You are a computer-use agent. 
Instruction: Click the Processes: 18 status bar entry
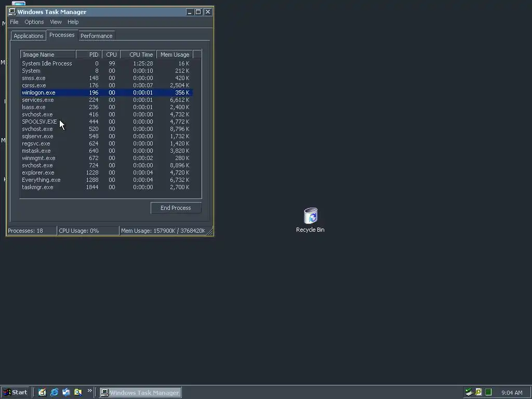[32, 231]
